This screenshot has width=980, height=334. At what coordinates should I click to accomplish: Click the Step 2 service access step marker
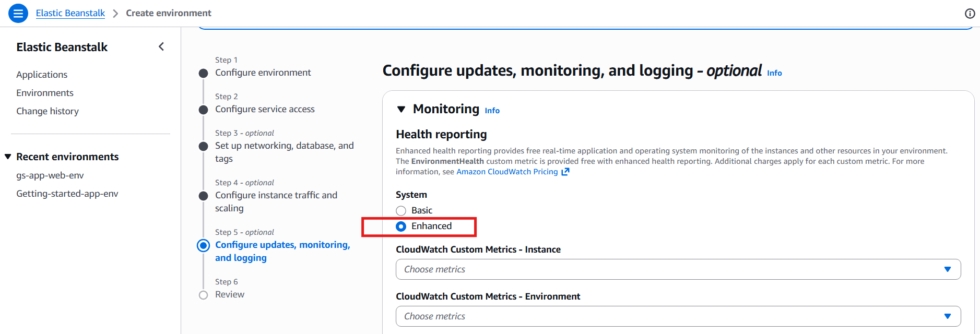204,110
